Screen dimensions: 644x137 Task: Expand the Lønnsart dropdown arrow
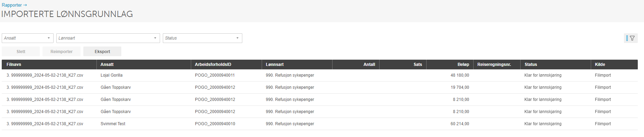tap(155, 38)
